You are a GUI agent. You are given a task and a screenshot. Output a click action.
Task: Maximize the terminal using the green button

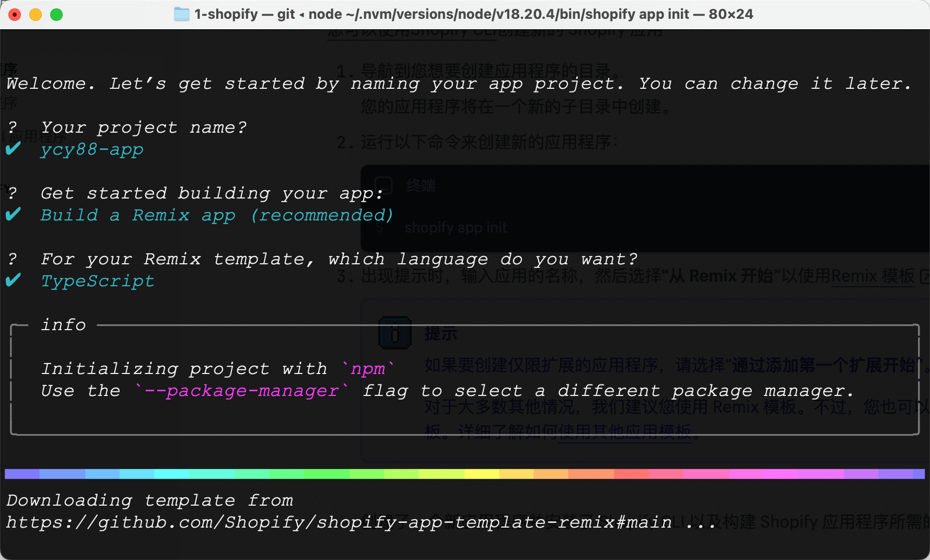(x=56, y=15)
